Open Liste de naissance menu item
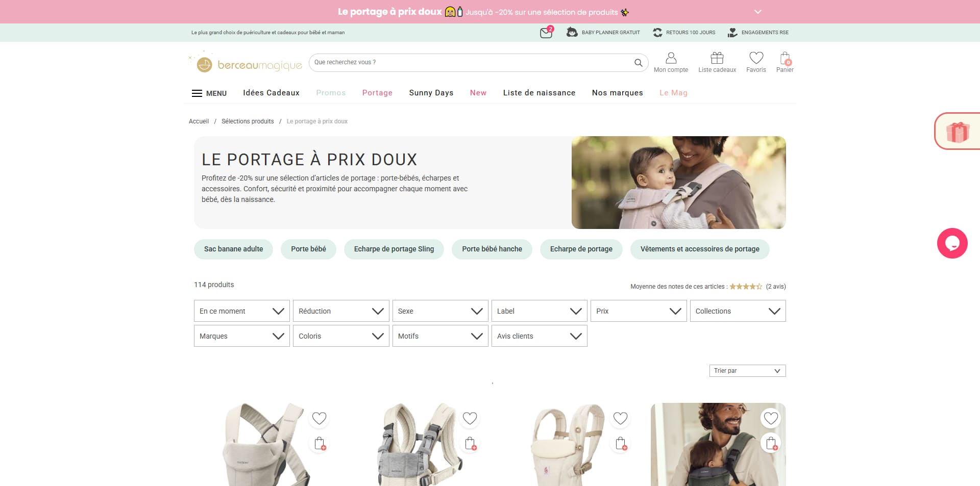This screenshot has height=486, width=980. click(x=539, y=93)
